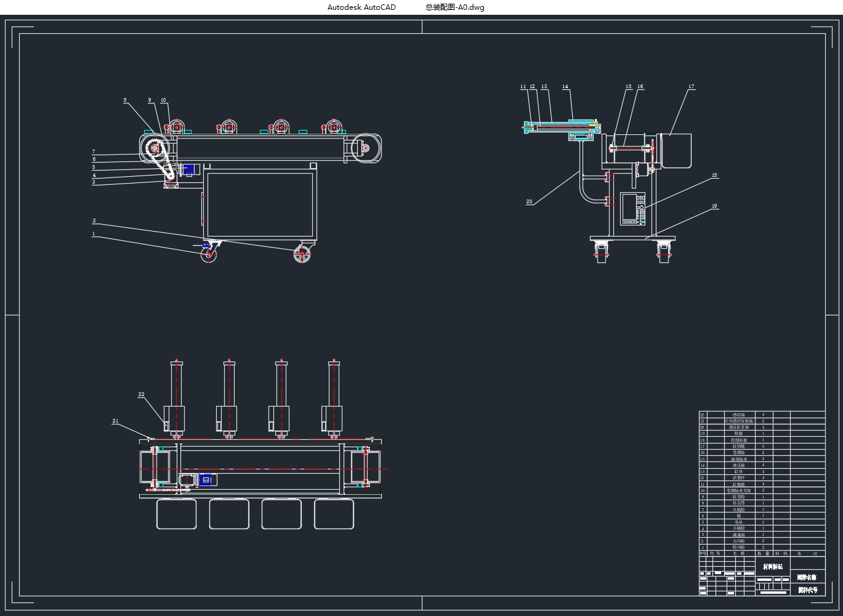Select the collection bin in the side view
This screenshot has width=843, height=616.
[x=676, y=151]
